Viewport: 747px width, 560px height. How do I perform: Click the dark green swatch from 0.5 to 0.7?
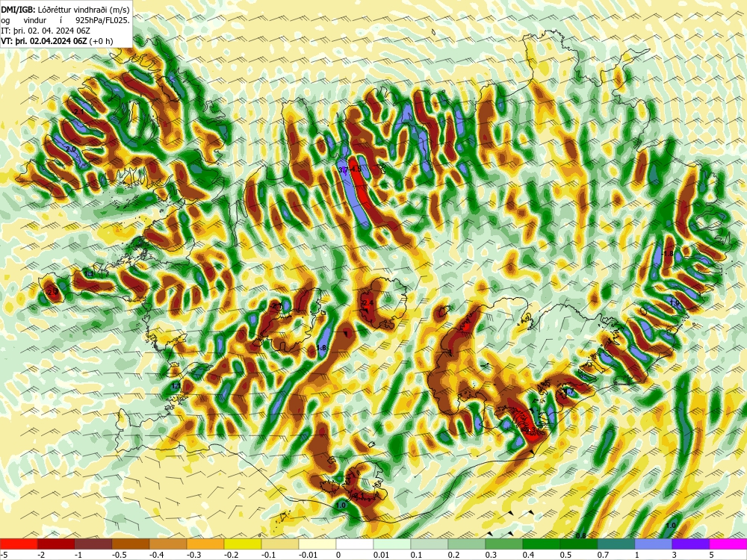[x=579, y=544]
